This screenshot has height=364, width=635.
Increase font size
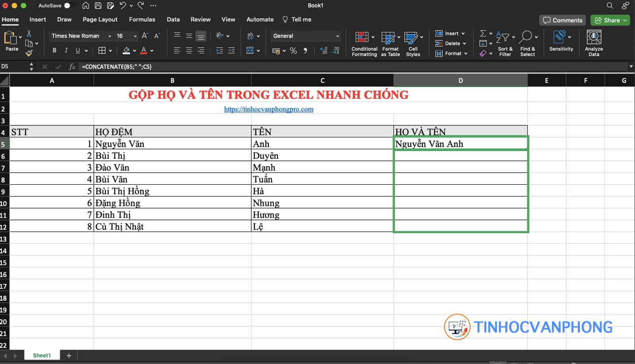coord(145,36)
